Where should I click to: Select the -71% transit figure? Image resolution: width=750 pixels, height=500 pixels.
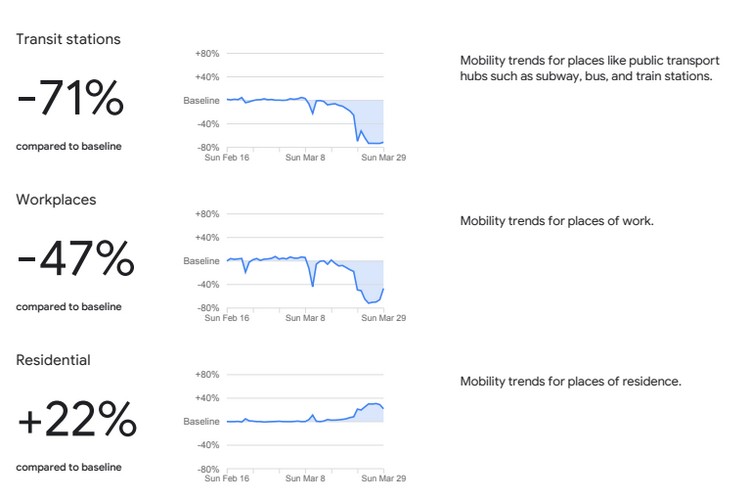[71, 99]
